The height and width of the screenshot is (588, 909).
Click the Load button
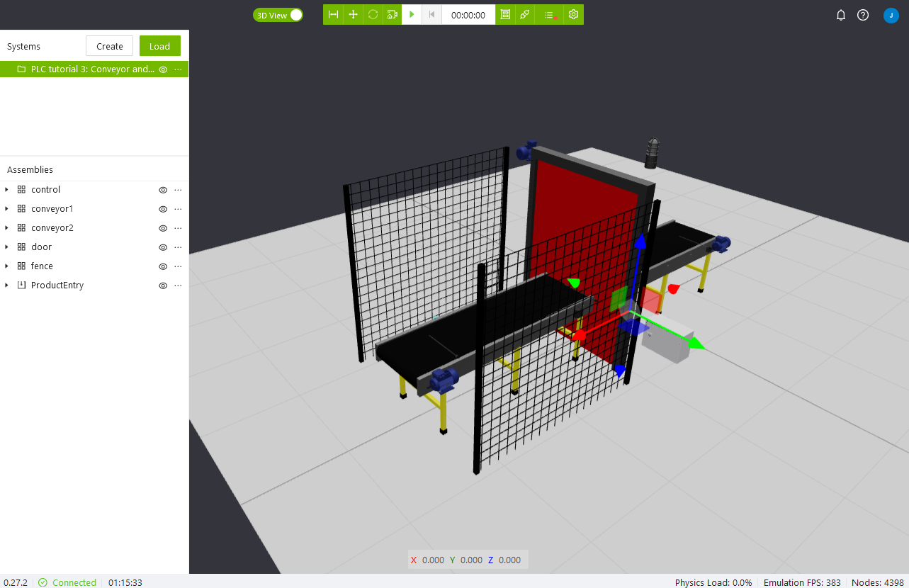(x=159, y=46)
